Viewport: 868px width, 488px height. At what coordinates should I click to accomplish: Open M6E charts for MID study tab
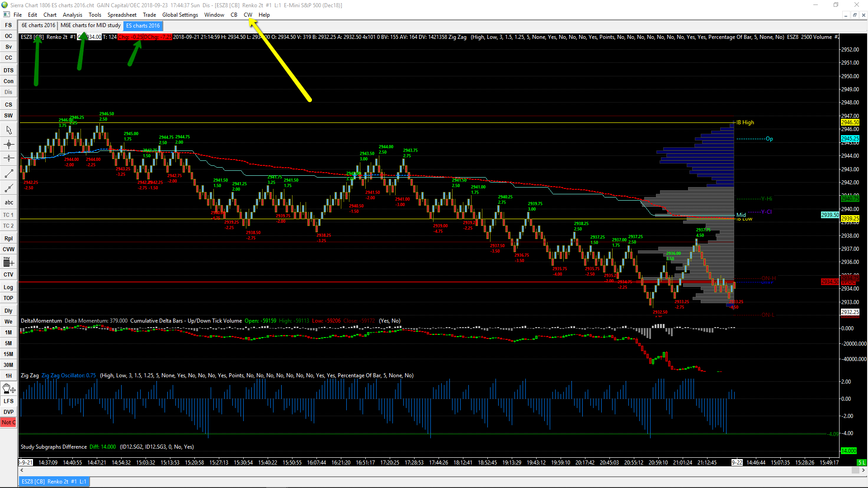90,25
